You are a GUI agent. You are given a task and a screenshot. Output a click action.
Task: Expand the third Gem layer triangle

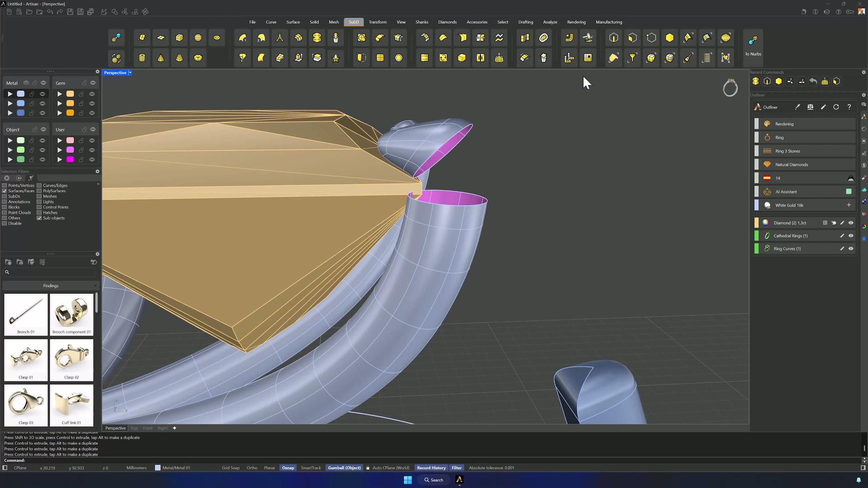pyautogui.click(x=60, y=113)
